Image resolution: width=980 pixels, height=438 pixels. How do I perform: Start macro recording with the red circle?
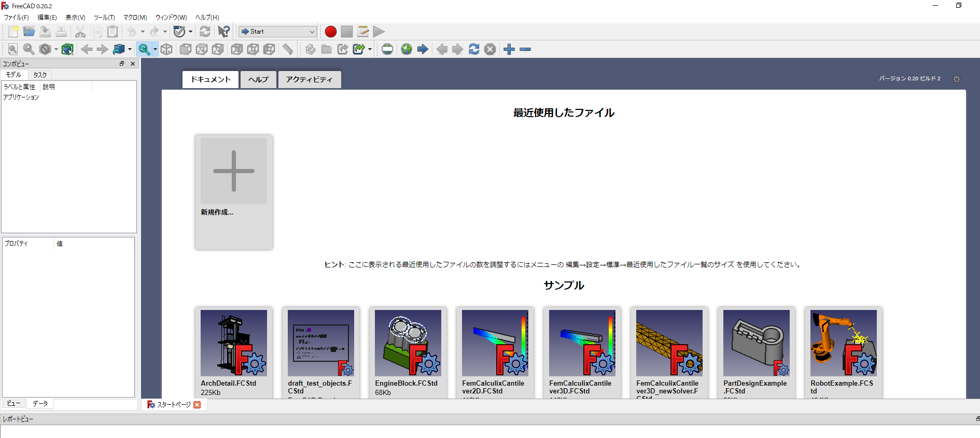point(330,32)
